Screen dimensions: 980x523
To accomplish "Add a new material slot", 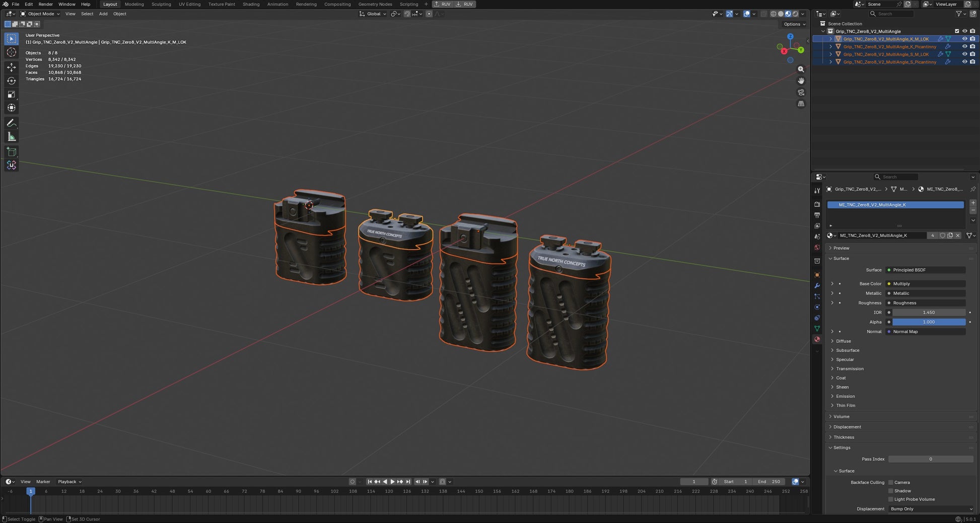I will tap(973, 203).
